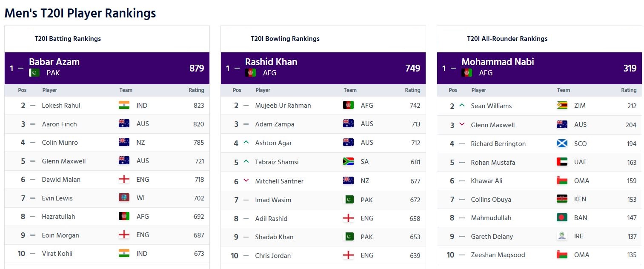
Task: Select Mujeeb Ur Rahman in bowling rankings
Action: click(x=283, y=106)
